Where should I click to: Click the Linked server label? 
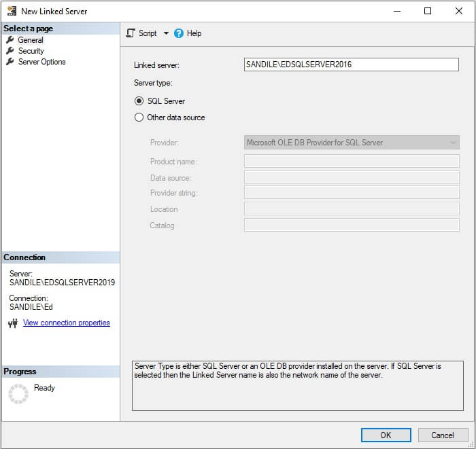(156, 65)
